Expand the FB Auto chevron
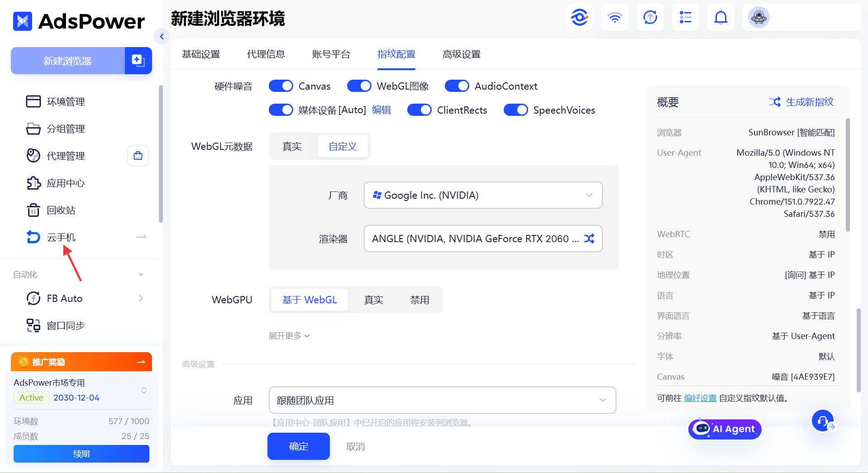The image size is (868, 473). pos(141,298)
